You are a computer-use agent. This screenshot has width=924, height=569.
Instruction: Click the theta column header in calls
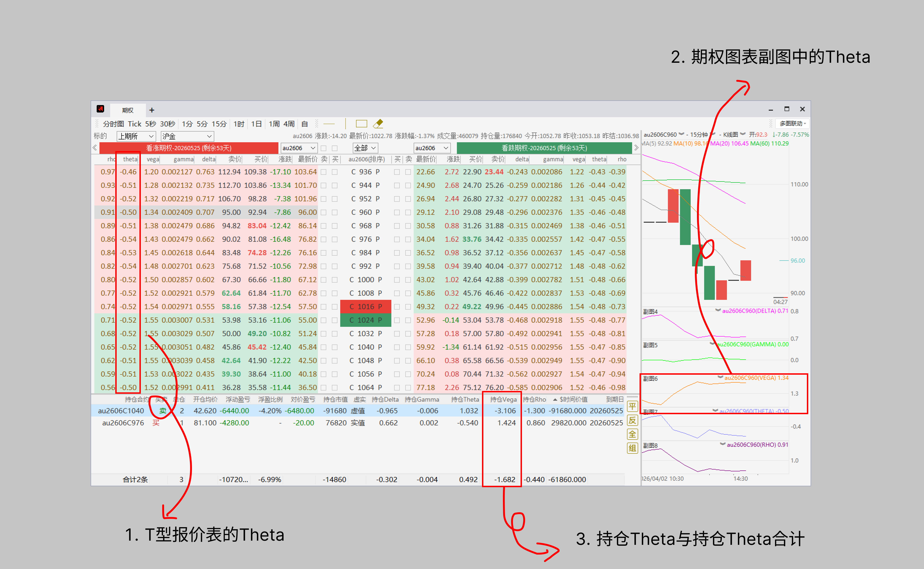[130, 159]
